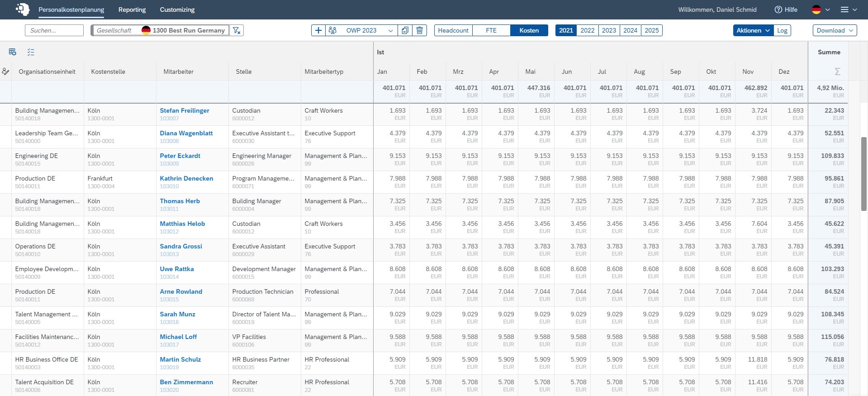The width and height of the screenshot is (868, 396).
Task: Clear the Gesellschaft filter with the funnel icon
Action: click(x=237, y=30)
